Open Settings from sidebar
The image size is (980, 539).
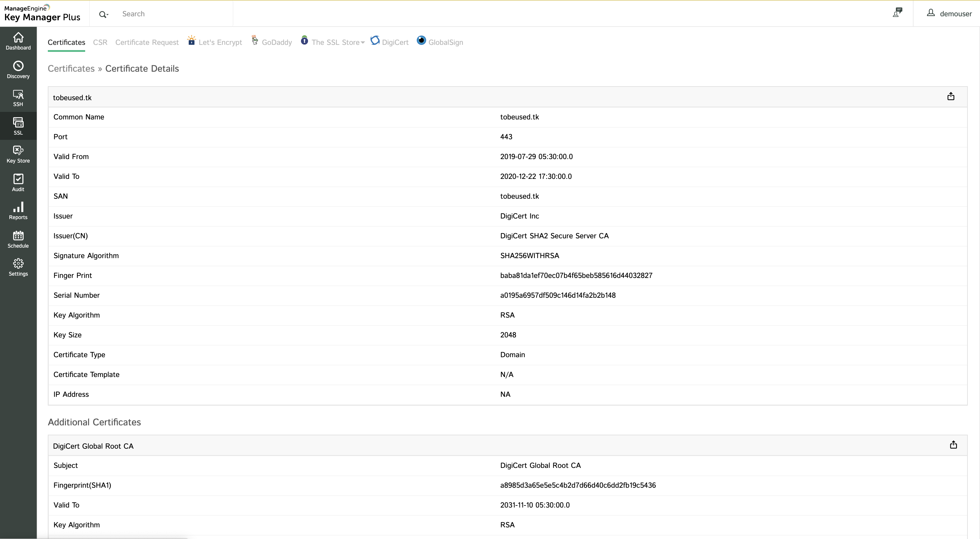18,267
